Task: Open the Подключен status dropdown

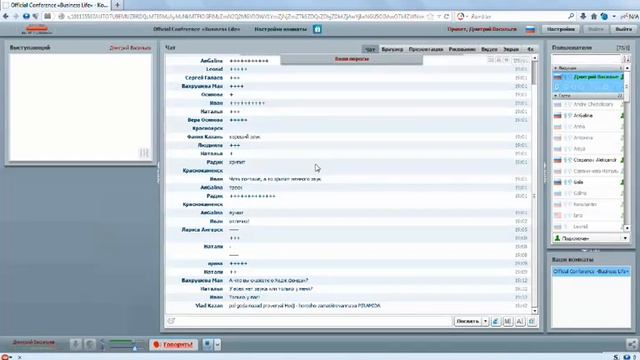Action: click(625, 238)
